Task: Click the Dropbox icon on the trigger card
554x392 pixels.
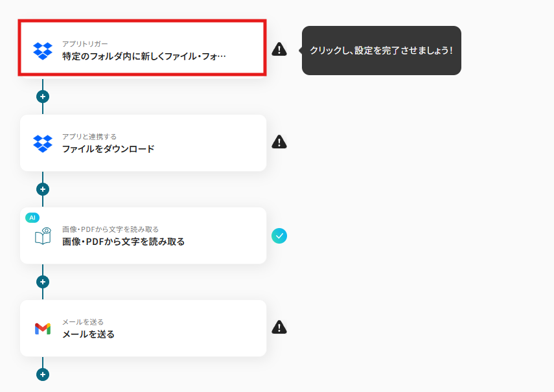Action: (x=43, y=51)
